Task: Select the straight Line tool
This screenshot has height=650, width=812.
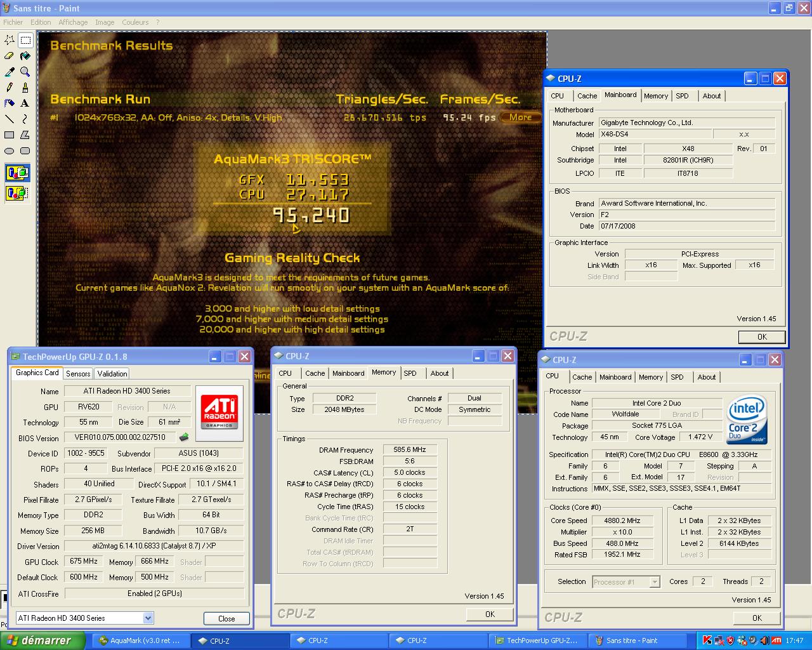Action: (x=10, y=119)
